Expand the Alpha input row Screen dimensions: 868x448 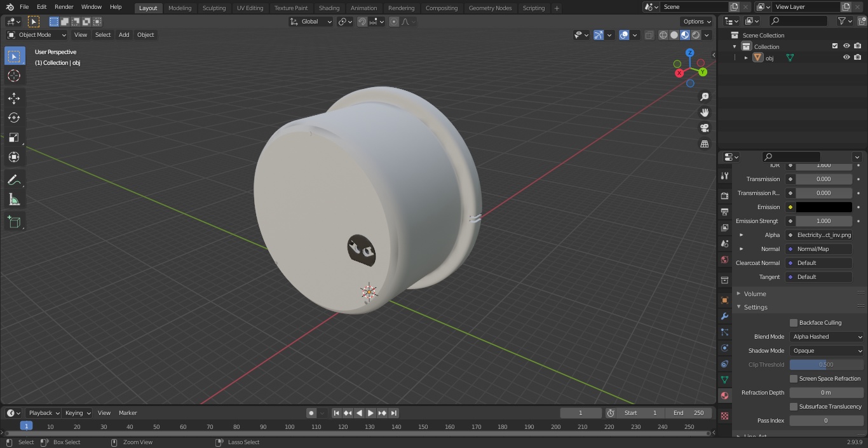tap(741, 235)
